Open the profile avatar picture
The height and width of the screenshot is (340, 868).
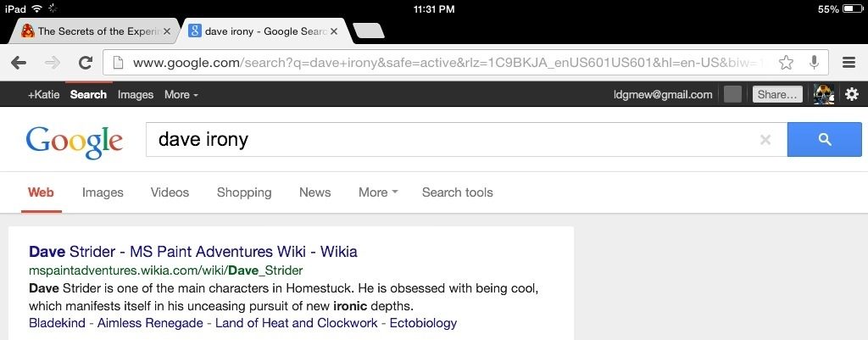[x=823, y=94]
